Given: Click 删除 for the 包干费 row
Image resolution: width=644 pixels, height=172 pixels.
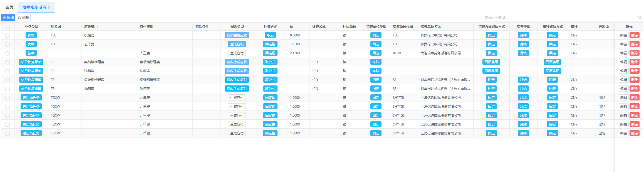Looking at the screenshot, I should click(634, 44).
